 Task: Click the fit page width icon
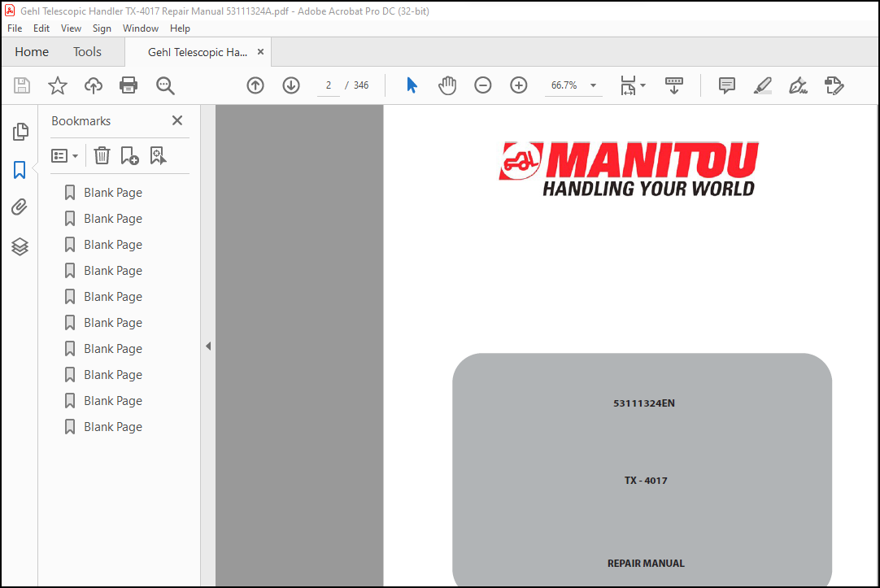(628, 85)
